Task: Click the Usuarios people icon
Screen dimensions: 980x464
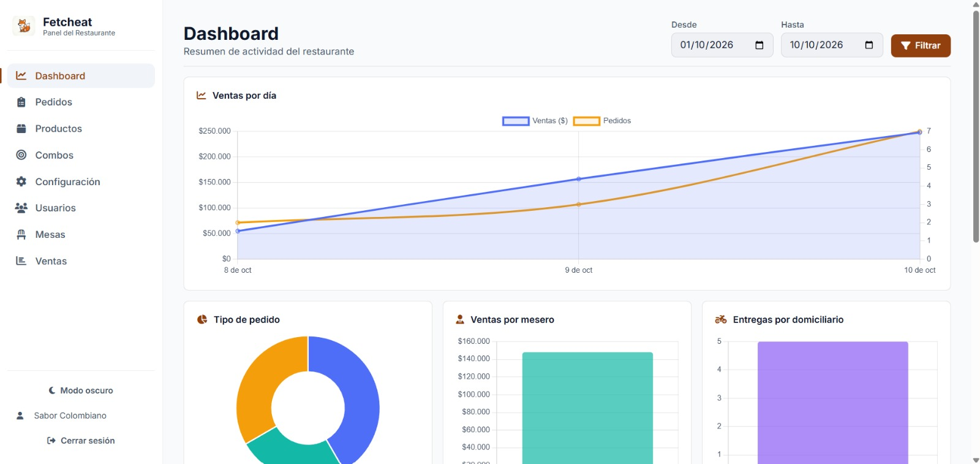Action: coord(21,208)
